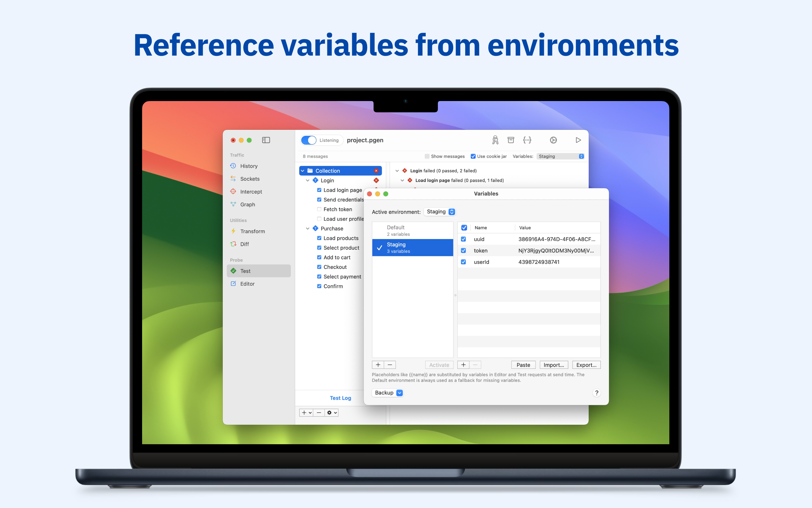812x508 pixels.
Task: Click the Paste button
Action: tap(523, 365)
